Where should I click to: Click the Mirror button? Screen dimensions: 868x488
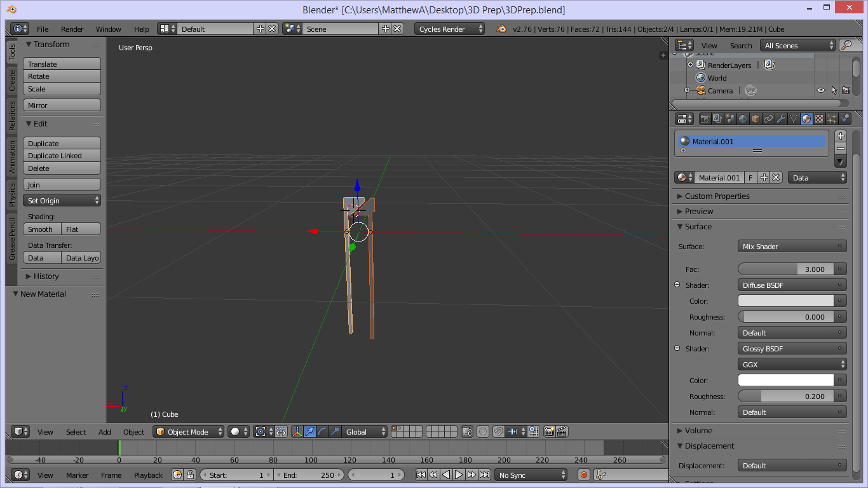click(x=62, y=105)
